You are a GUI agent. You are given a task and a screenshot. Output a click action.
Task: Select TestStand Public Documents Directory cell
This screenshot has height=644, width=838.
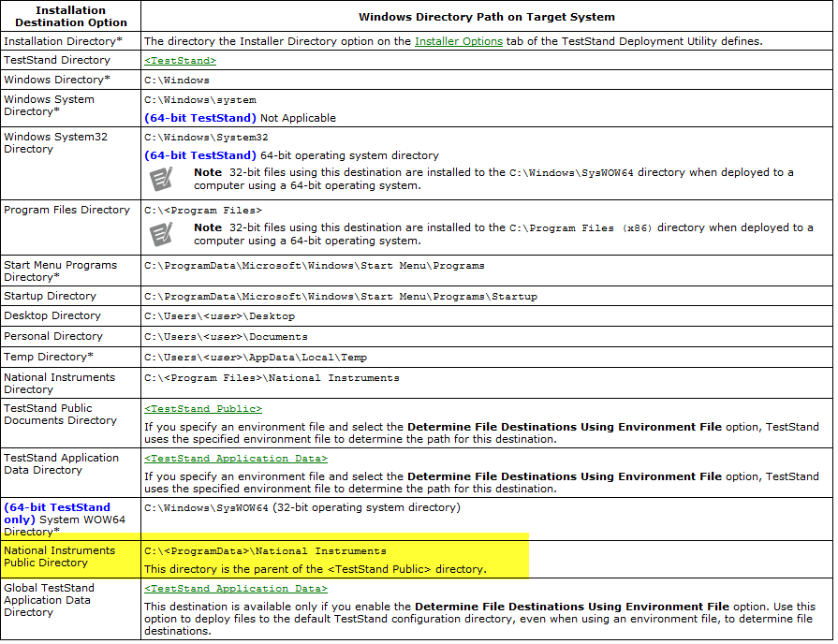click(x=70, y=423)
